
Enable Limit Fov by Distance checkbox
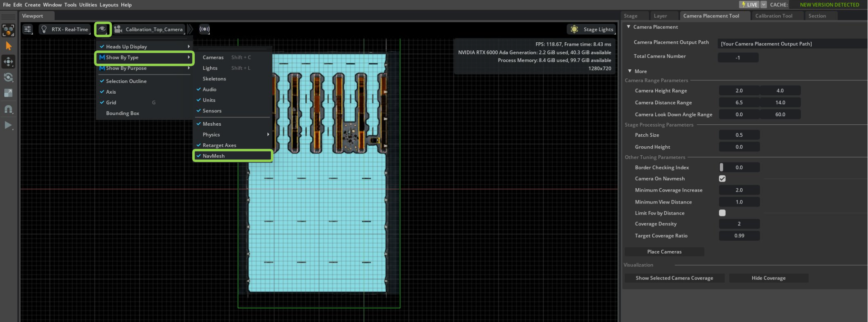[722, 213]
